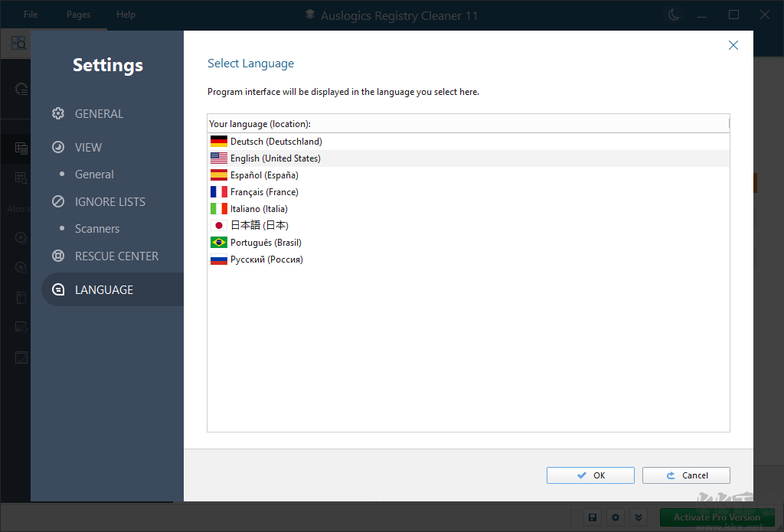
Task: Click the Brazilian flag icon
Action: click(x=218, y=243)
